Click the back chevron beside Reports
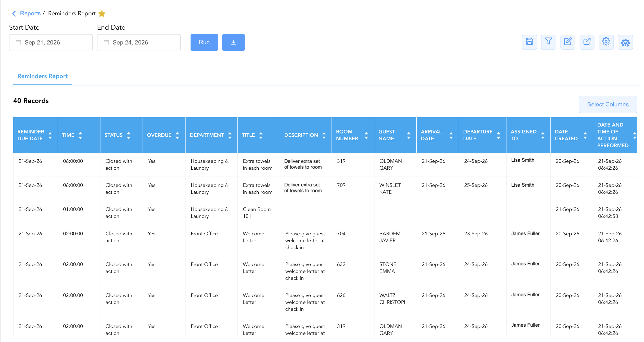Image resolution: width=644 pixels, height=342 pixels. (x=14, y=13)
